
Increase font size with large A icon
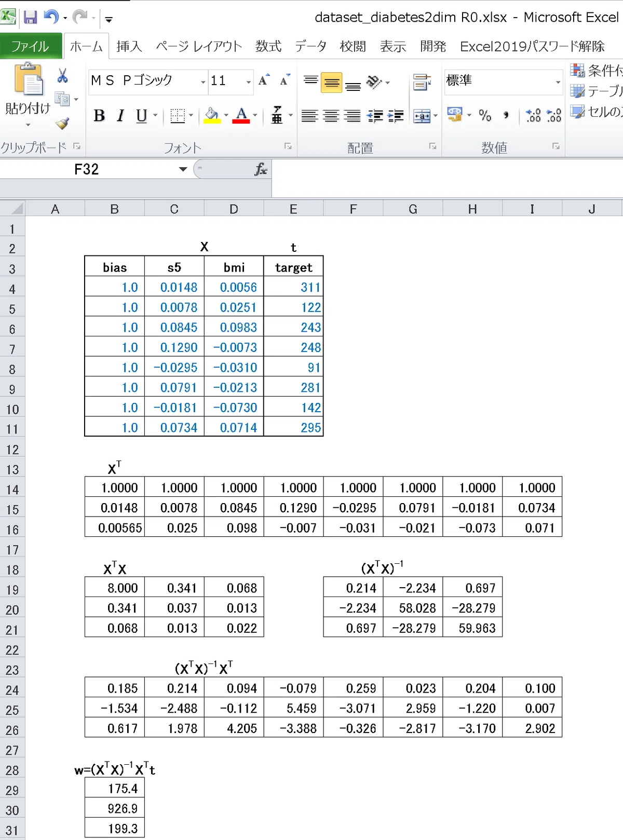point(264,80)
